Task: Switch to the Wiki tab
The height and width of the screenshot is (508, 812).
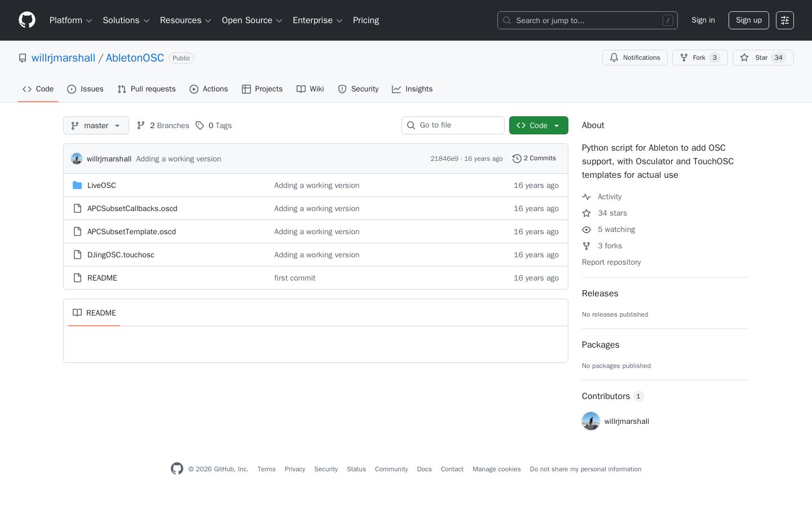Action: 310,89
